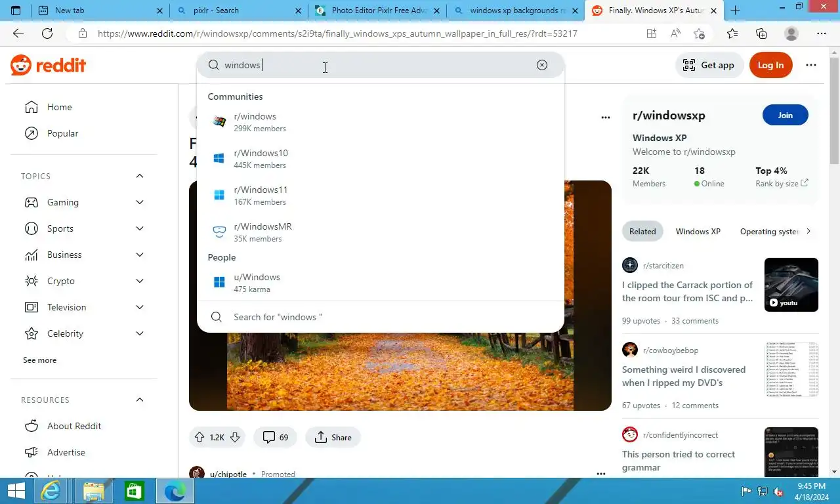Switch to the Photo Editor Pixlr tab
Viewport: 840px width, 504px height.
click(x=377, y=10)
